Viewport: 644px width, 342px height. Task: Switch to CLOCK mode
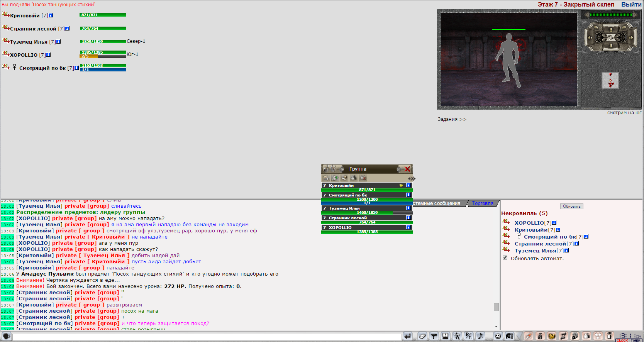tap(622, 340)
